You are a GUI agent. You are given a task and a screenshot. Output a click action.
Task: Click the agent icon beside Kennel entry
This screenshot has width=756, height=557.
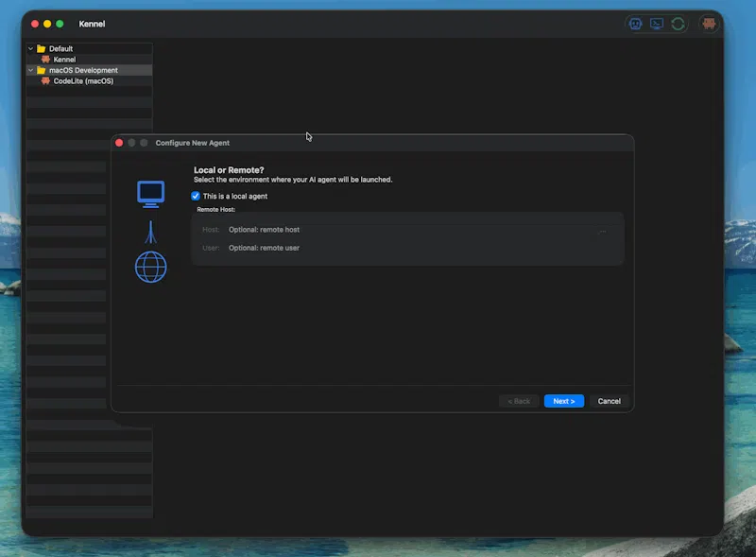point(45,60)
